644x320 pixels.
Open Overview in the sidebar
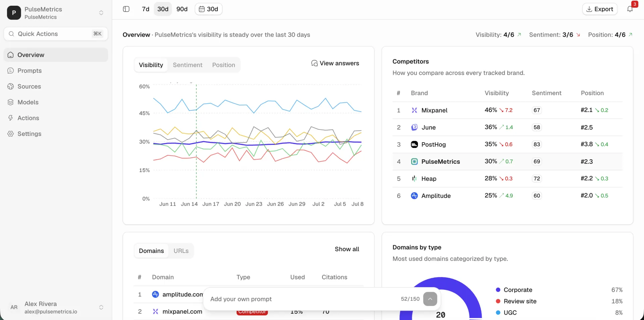(x=56, y=55)
